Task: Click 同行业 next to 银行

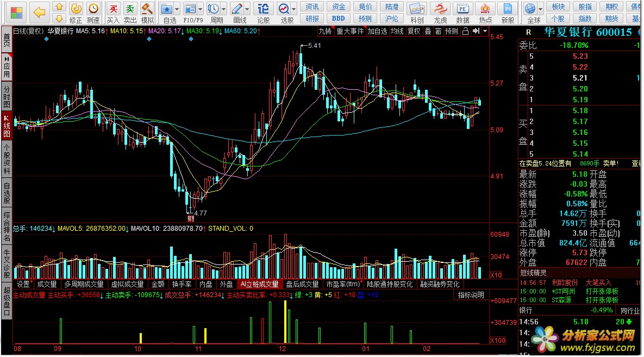Action: (x=630, y=311)
